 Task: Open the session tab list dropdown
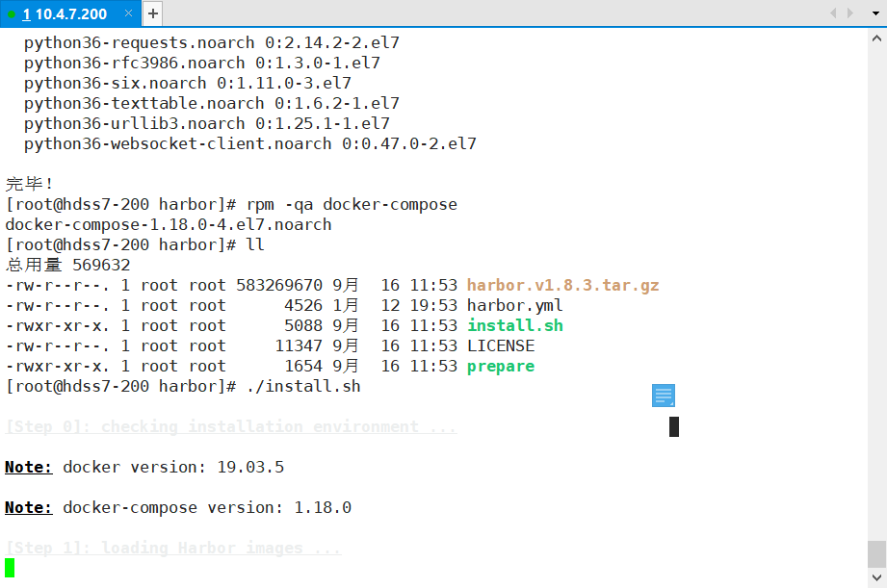(x=874, y=13)
